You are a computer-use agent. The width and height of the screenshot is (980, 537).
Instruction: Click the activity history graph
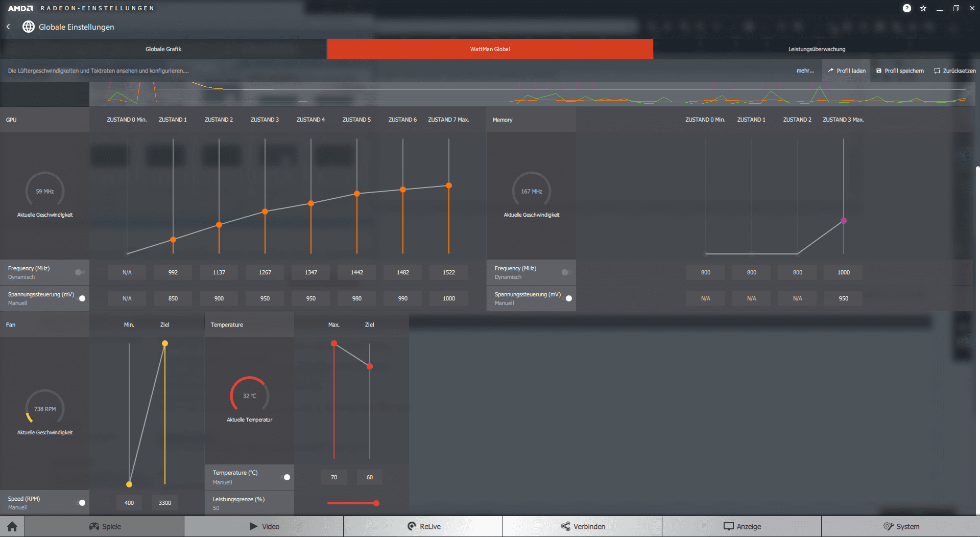pos(532,94)
